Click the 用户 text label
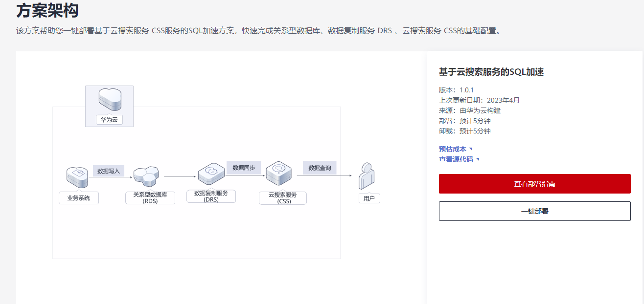 click(x=369, y=198)
